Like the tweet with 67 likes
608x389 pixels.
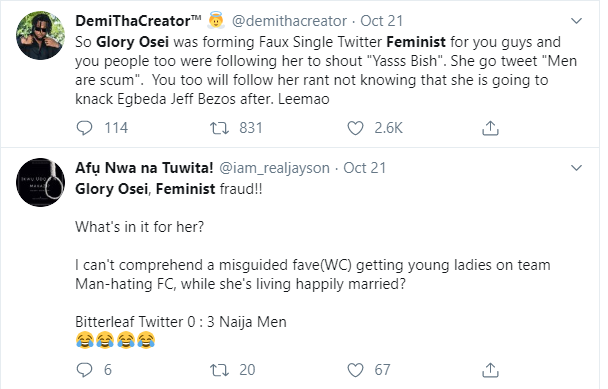click(x=355, y=370)
